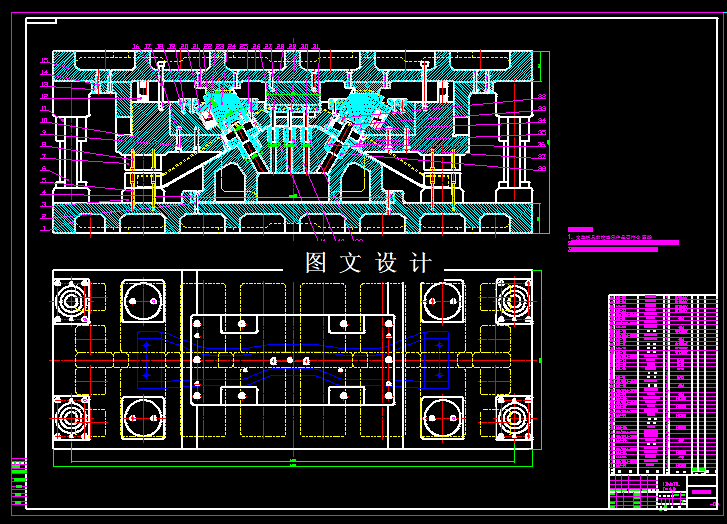This screenshot has height=524, width=727.
Task: Select part number label 2
Action: tap(44, 217)
